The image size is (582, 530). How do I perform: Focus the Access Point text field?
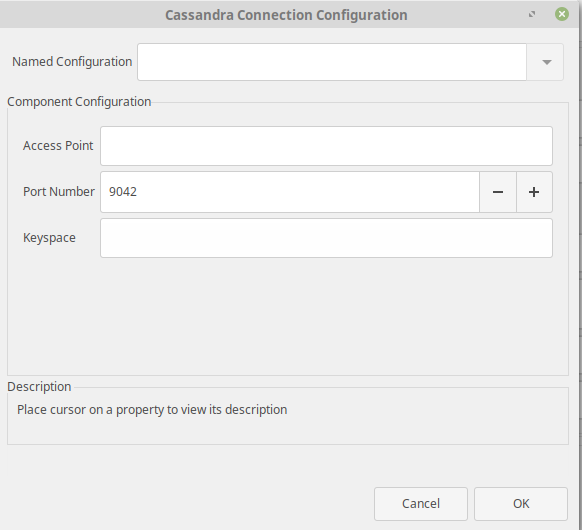point(326,146)
